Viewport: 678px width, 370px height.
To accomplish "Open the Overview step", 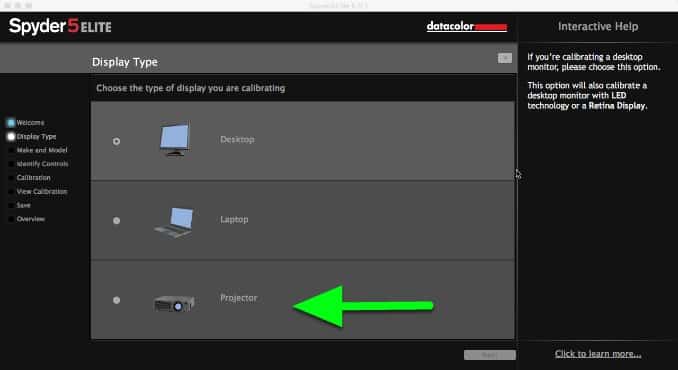I will (31, 219).
